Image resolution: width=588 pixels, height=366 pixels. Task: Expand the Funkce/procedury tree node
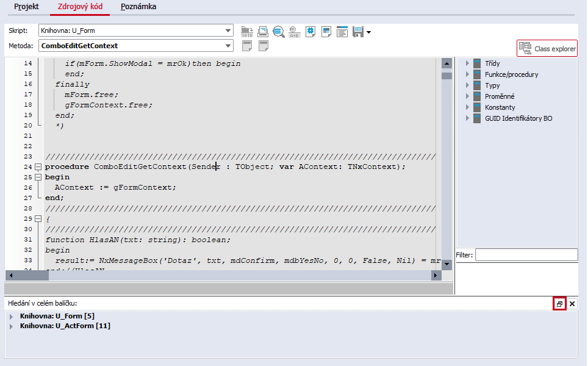(467, 74)
